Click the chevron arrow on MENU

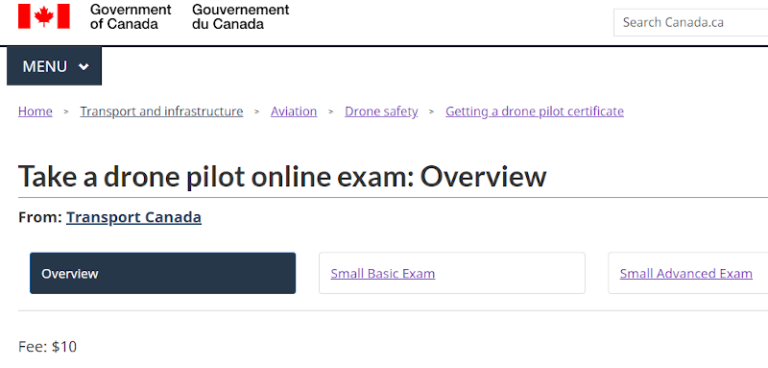click(84, 67)
